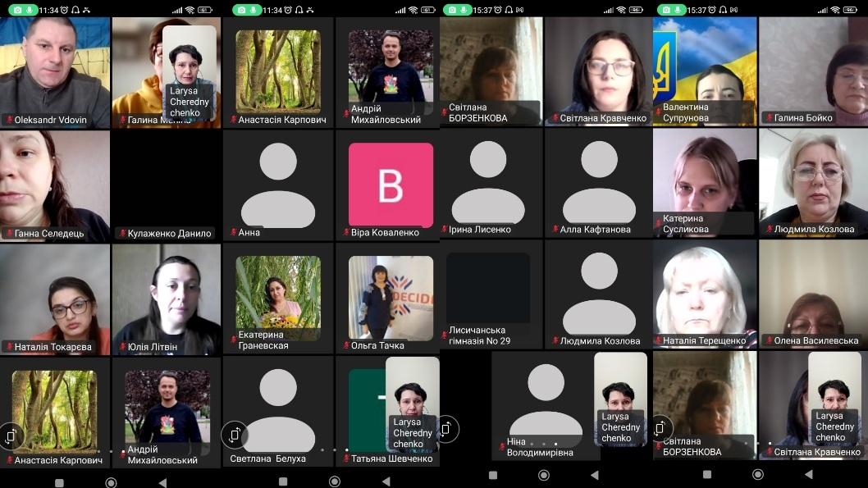Select Наталія Терещенко video tile
The image size is (868, 488).
coord(705,294)
